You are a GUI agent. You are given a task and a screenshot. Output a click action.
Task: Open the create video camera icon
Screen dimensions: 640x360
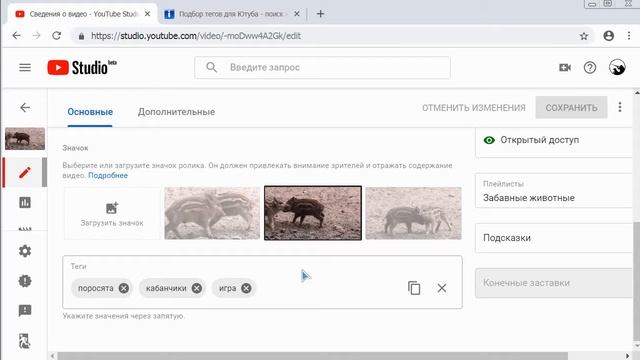(x=565, y=67)
